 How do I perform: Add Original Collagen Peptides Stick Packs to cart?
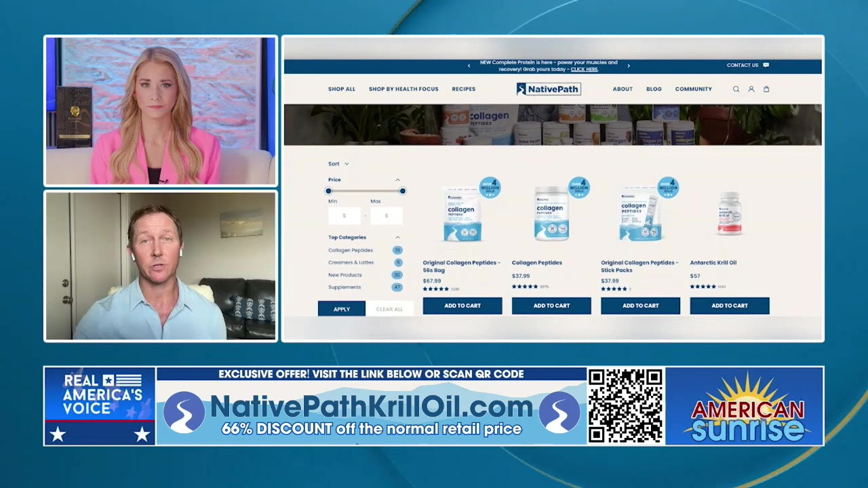tap(640, 306)
